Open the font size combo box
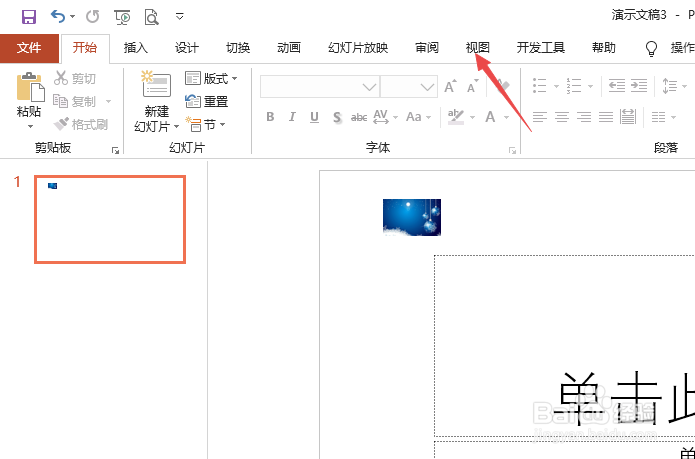695x459 pixels. pos(409,87)
